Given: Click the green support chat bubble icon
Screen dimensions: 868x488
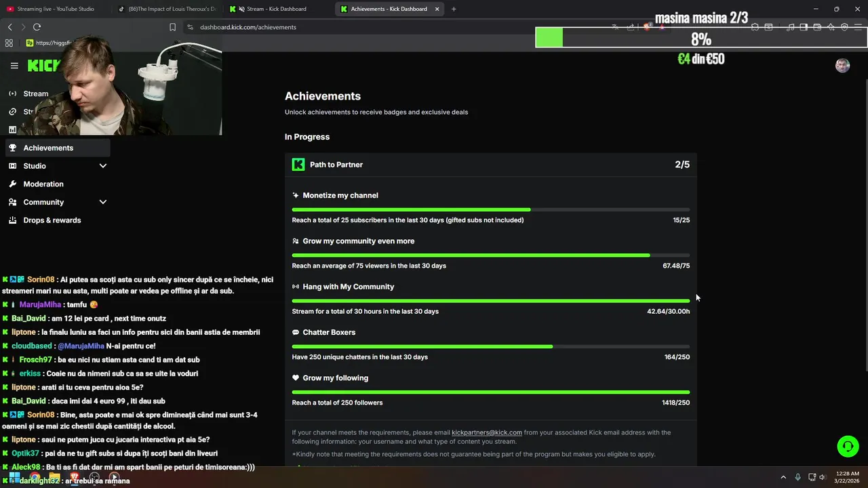Looking at the screenshot, I should [848, 446].
